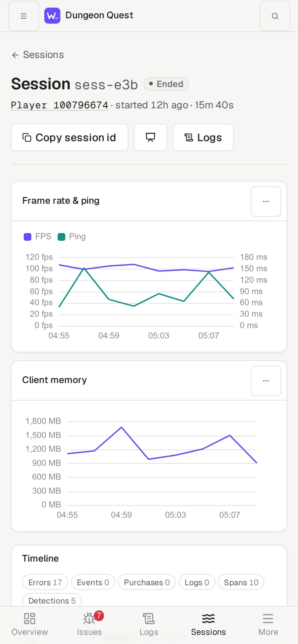This screenshot has width=298, height=644.
Task: Open the hamburger menu
Action: click(24, 16)
